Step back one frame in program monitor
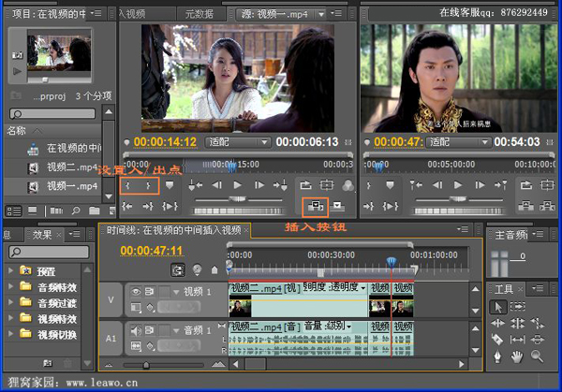Image resolution: width=562 pixels, height=392 pixels. click(436, 185)
